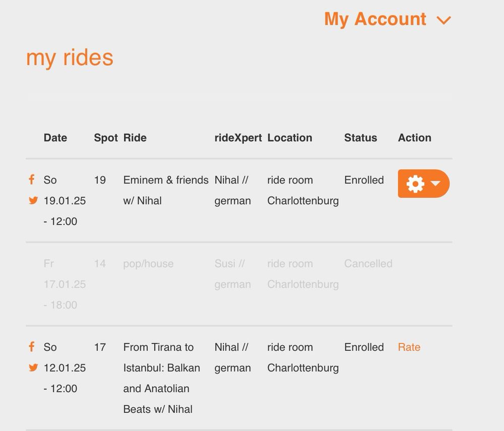Share the Eminem & friends ride on Facebook

(x=31, y=179)
